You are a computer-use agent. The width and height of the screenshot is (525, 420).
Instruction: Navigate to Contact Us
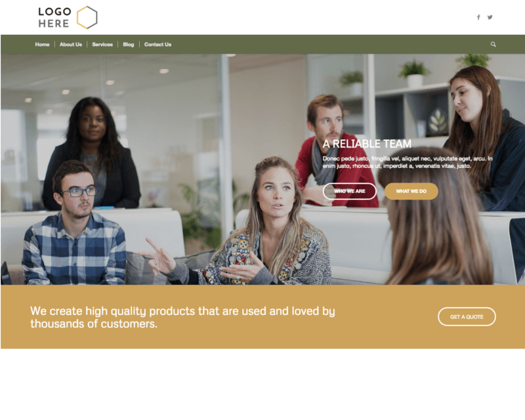click(157, 45)
